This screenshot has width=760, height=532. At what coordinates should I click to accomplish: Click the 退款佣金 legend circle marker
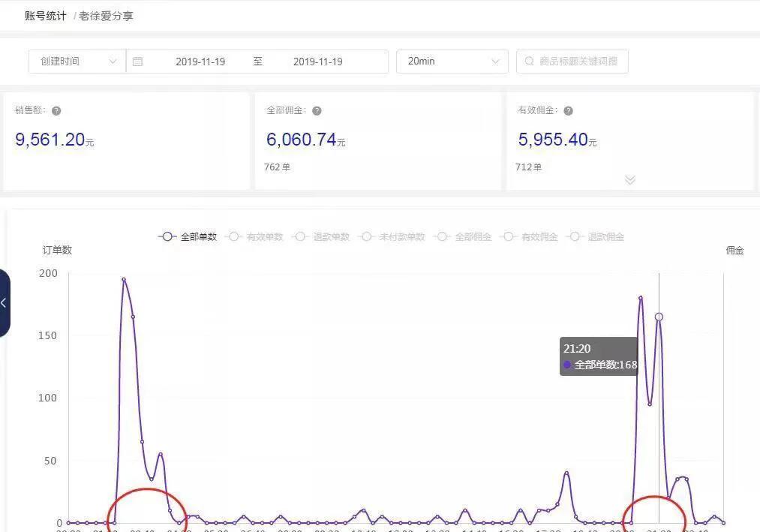coord(574,236)
